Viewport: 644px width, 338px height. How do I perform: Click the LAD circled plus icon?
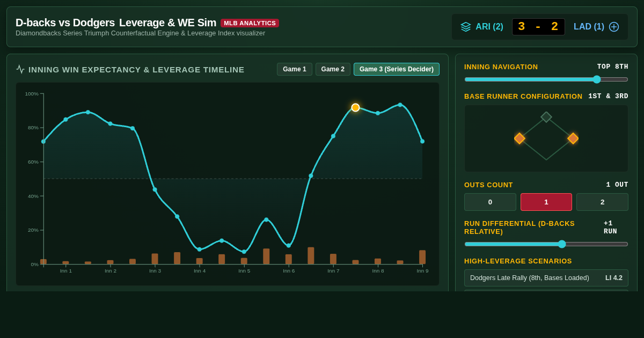614,27
